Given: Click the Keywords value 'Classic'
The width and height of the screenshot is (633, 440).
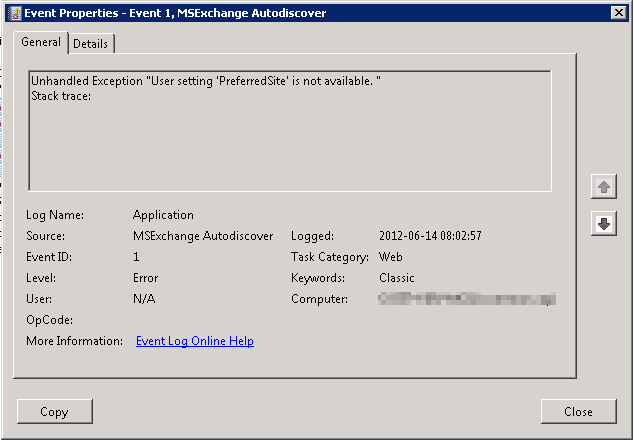Looking at the screenshot, I should point(396,278).
